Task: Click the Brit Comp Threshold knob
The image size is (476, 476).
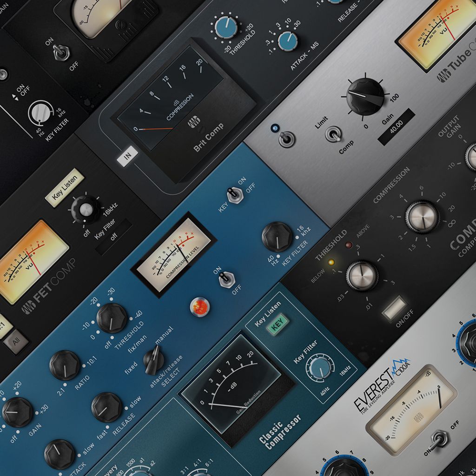Action: tap(226, 27)
